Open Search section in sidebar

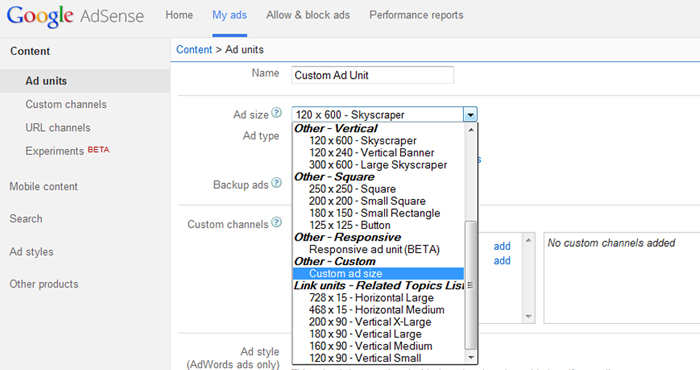26,219
